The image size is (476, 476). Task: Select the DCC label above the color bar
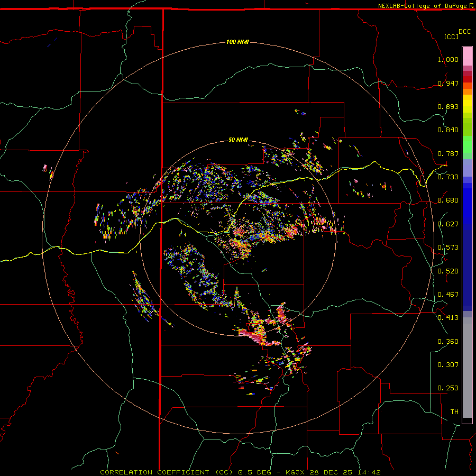click(464, 32)
